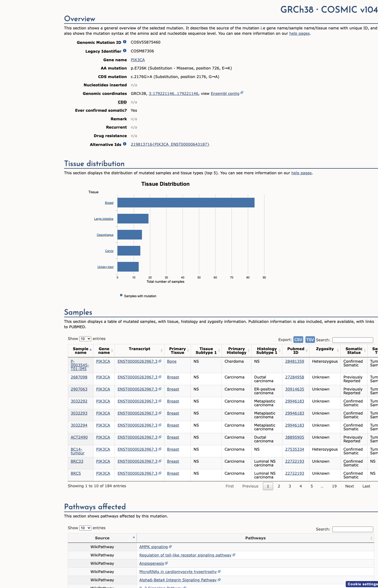Select COSV55875460 mutation ID text
This screenshot has height=588, width=378.
[x=145, y=42]
